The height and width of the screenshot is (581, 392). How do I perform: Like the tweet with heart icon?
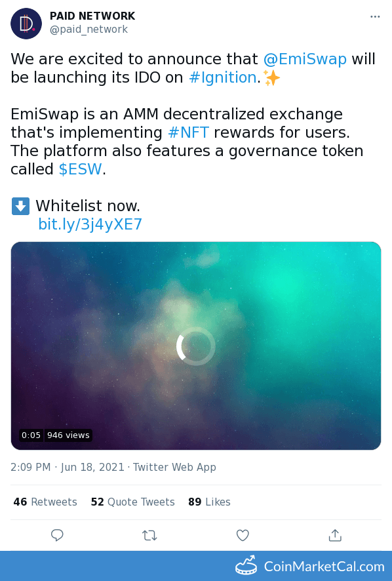pyautogui.click(x=243, y=535)
